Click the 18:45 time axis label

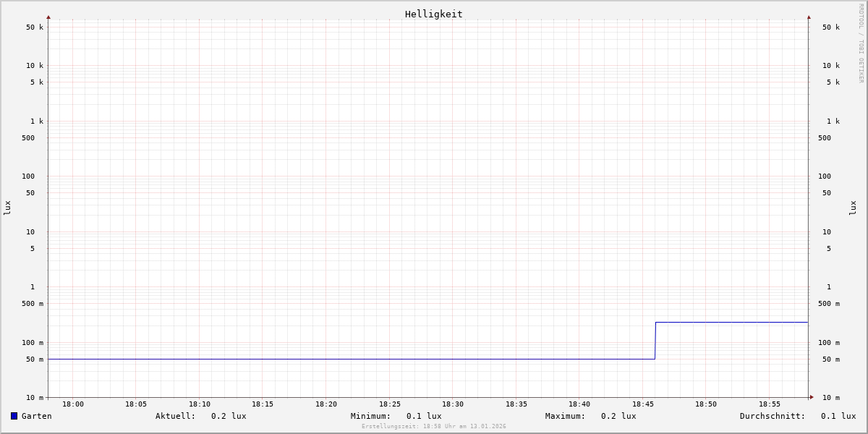(643, 404)
